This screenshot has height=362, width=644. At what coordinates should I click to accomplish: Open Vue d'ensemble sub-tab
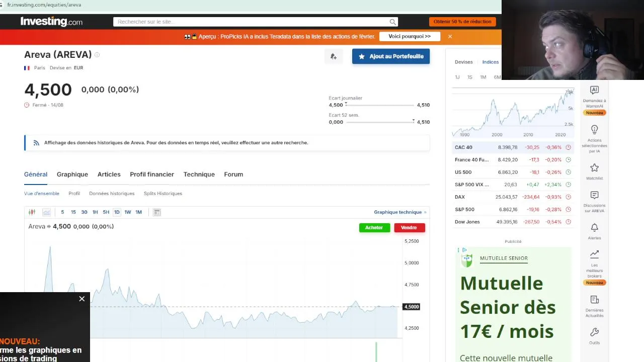(x=42, y=194)
